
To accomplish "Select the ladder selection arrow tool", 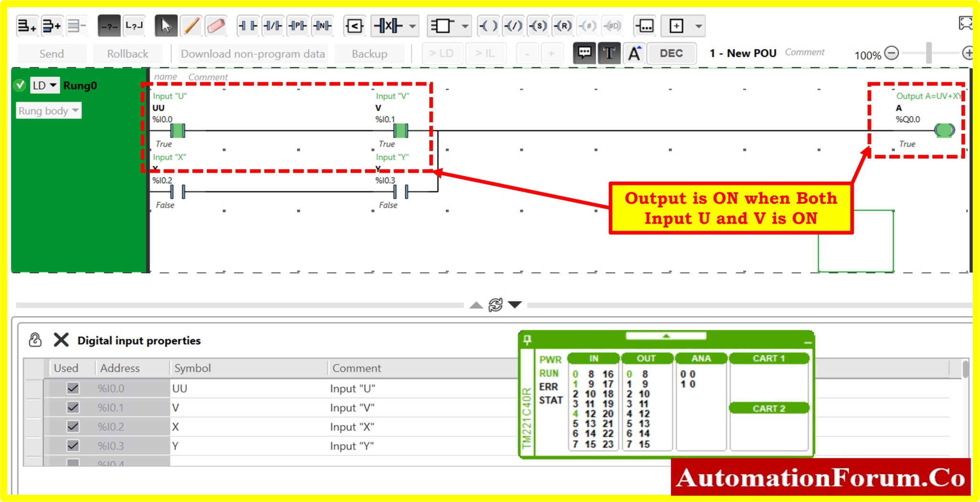I will point(166,26).
